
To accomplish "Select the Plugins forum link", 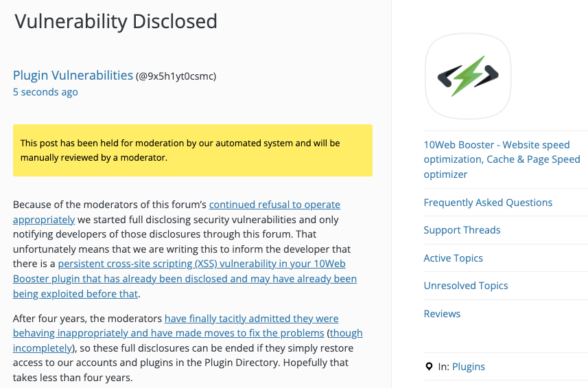I will point(469,367).
